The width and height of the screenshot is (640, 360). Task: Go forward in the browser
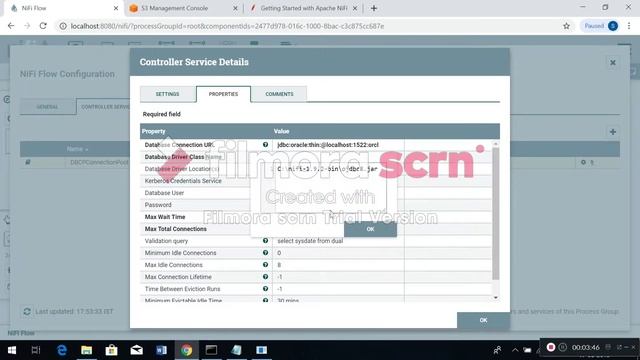[x=27, y=26]
